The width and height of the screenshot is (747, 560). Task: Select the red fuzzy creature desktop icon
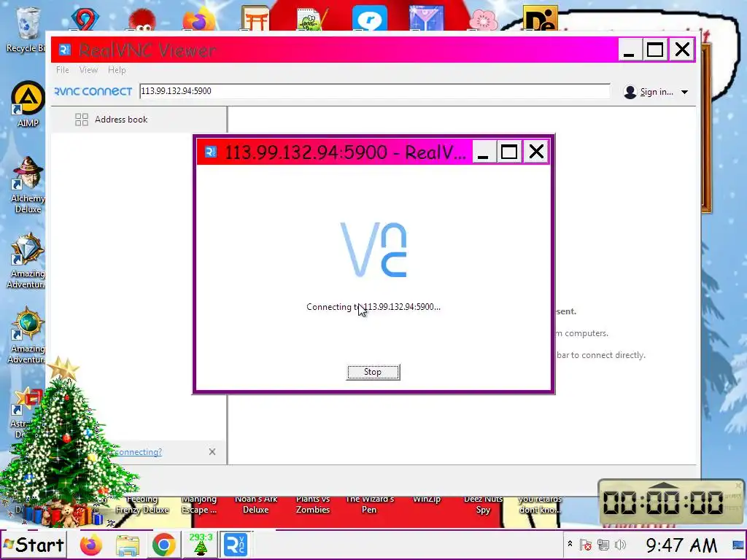coord(142,20)
